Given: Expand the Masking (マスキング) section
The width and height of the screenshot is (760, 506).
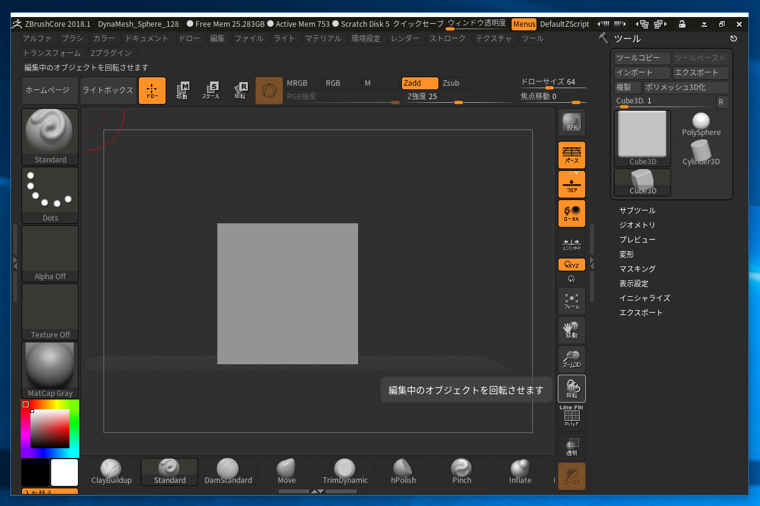Looking at the screenshot, I should tap(637, 269).
